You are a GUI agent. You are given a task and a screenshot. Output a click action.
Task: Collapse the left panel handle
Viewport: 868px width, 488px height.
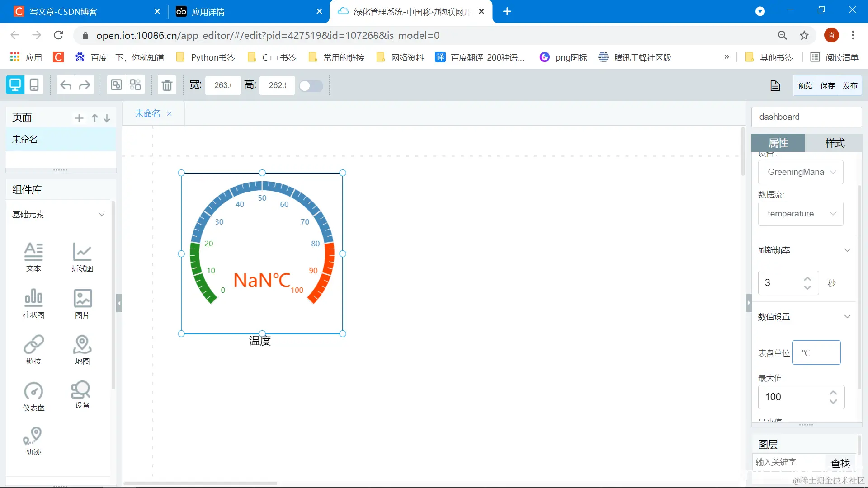pos(119,303)
